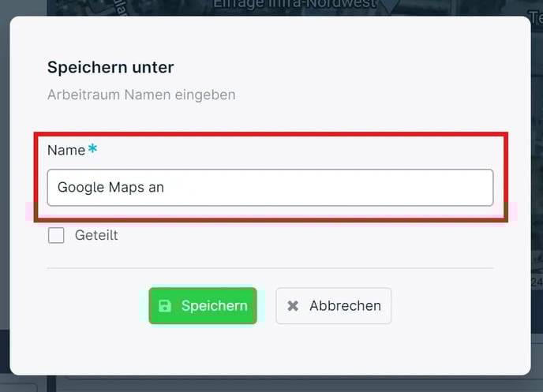543x392 pixels.
Task: Click the Eiffage Infra-Nordwest map label behind the dialog
Action: 294,5
